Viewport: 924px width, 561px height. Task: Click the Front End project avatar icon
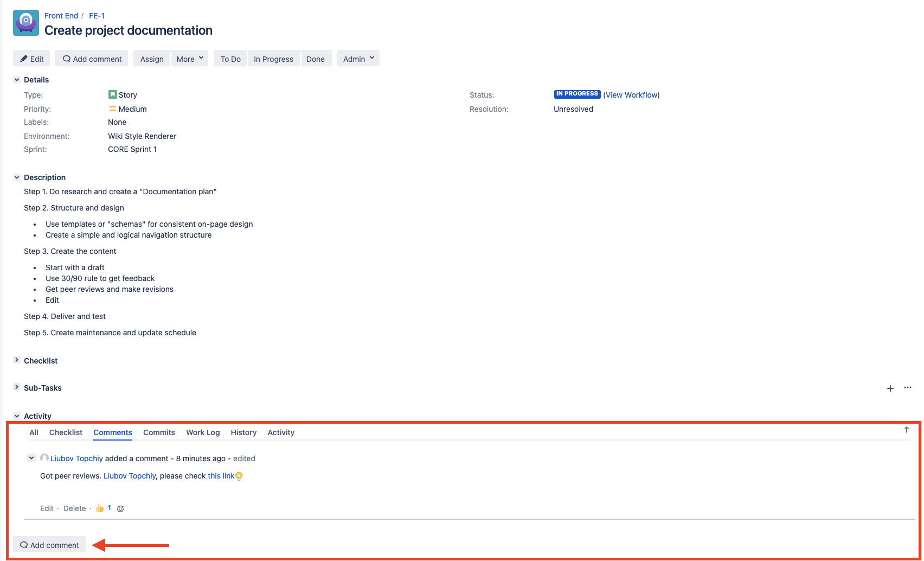coord(26,23)
